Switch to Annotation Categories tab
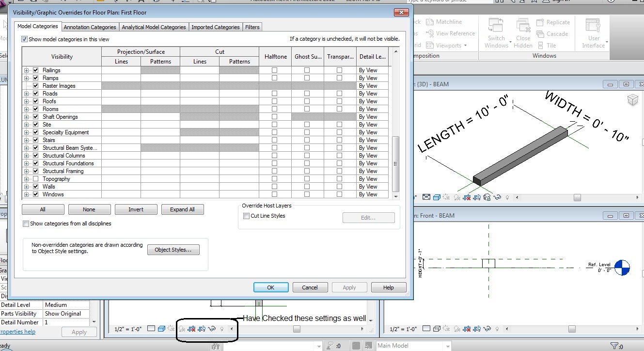Image resolution: width=644 pixels, height=351 pixels. point(90,27)
